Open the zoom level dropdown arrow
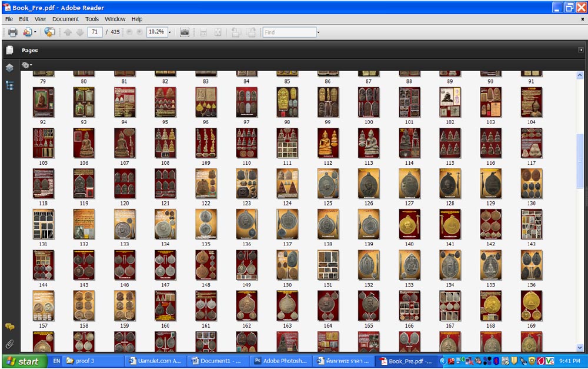This screenshot has width=588, height=369. [x=170, y=32]
